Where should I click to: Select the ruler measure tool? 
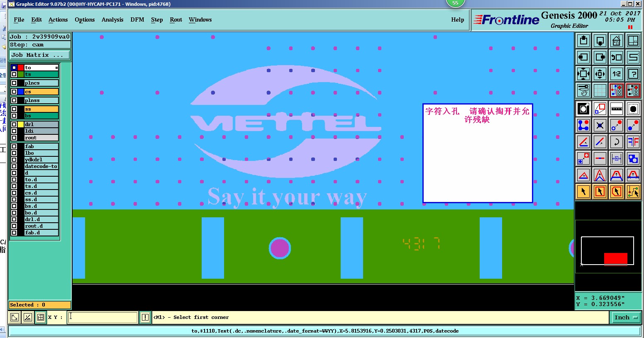pos(617,109)
